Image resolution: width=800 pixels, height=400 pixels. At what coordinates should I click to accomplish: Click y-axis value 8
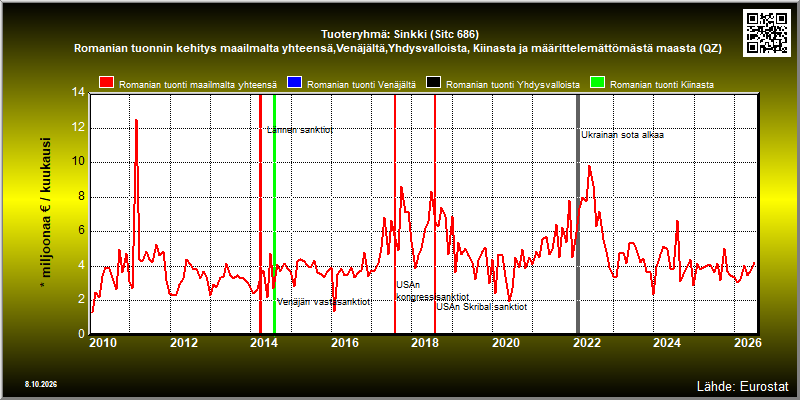(x=81, y=197)
